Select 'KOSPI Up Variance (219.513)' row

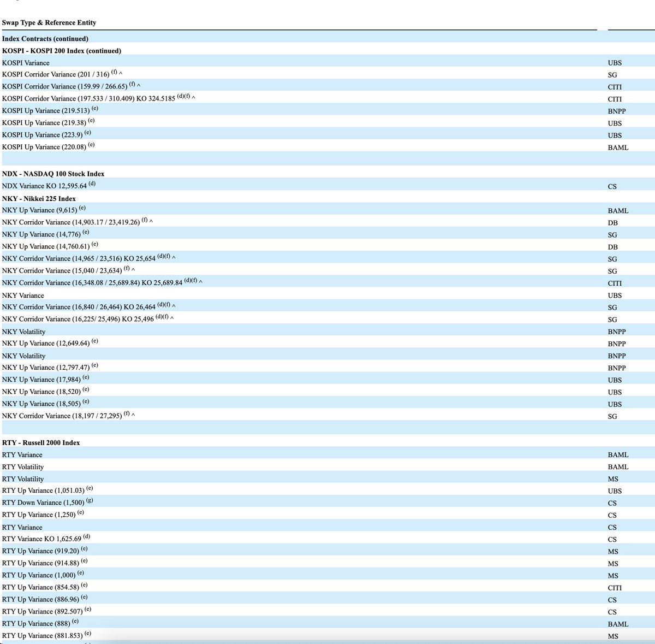[x=327, y=110]
